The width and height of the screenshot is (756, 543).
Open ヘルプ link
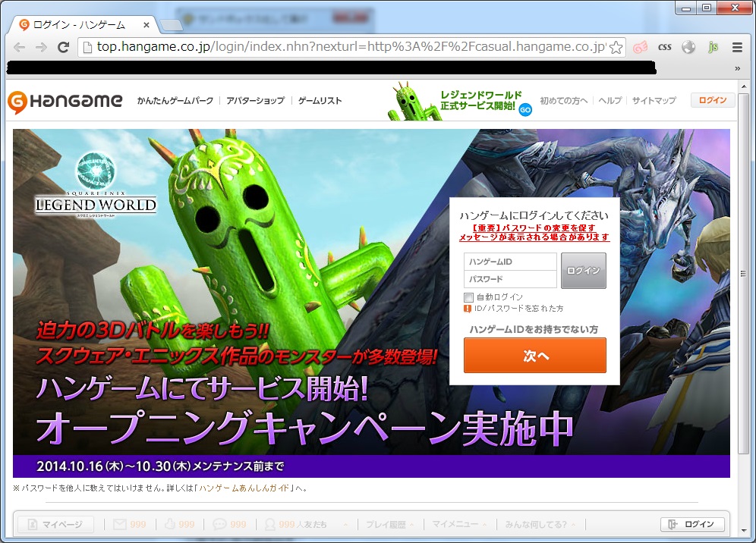pos(610,101)
